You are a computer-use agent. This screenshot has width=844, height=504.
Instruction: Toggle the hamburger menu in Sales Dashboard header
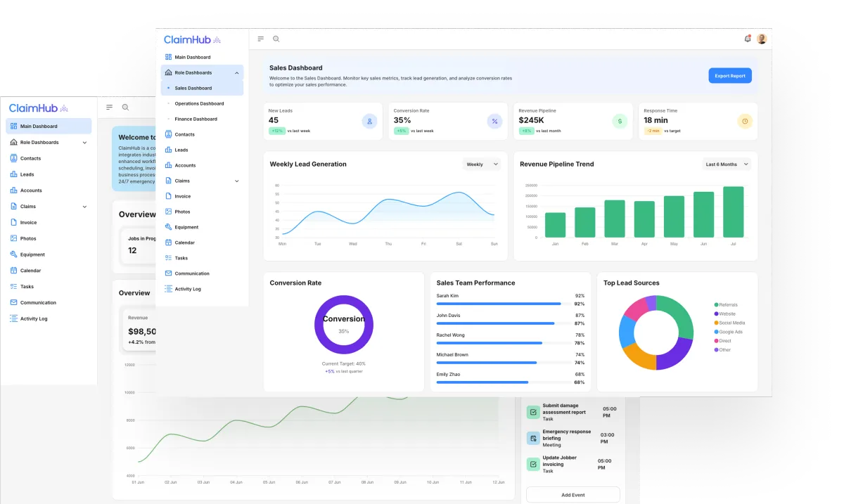point(261,39)
